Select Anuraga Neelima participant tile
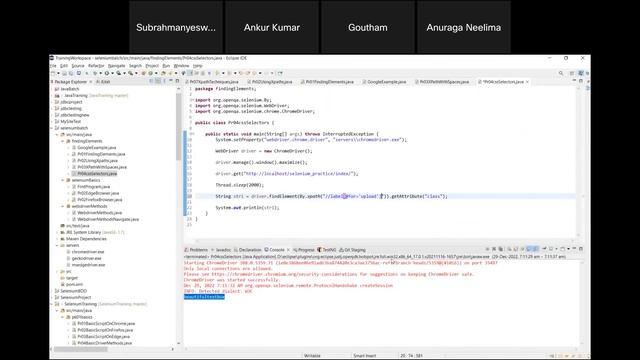This screenshot has height=360, width=640. (464, 27)
